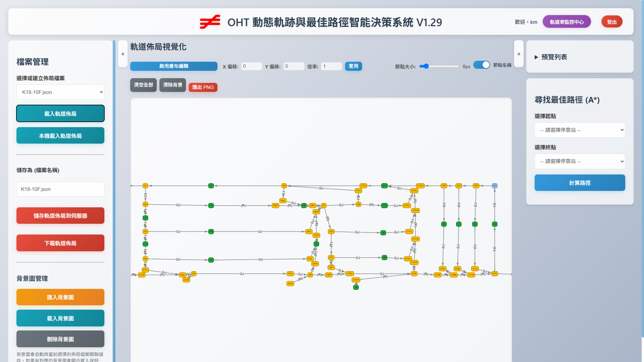Select green node V8 on the canvas

point(444,224)
